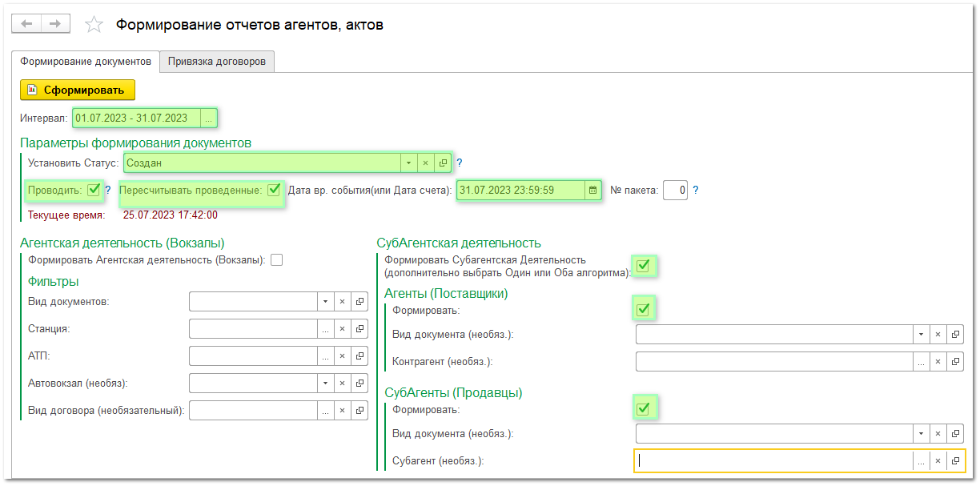Go forward with the right arrow button
The image size is (980, 486).
point(54,24)
